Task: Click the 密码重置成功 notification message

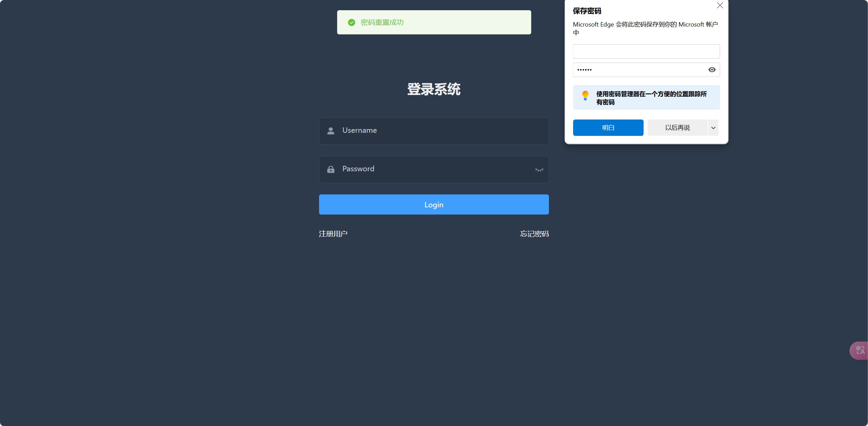Action: [x=382, y=22]
